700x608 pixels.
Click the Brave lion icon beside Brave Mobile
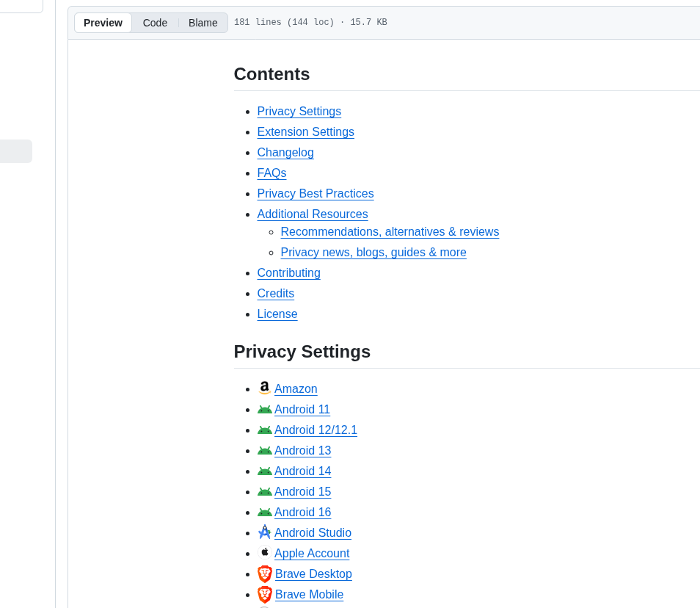[x=265, y=594]
